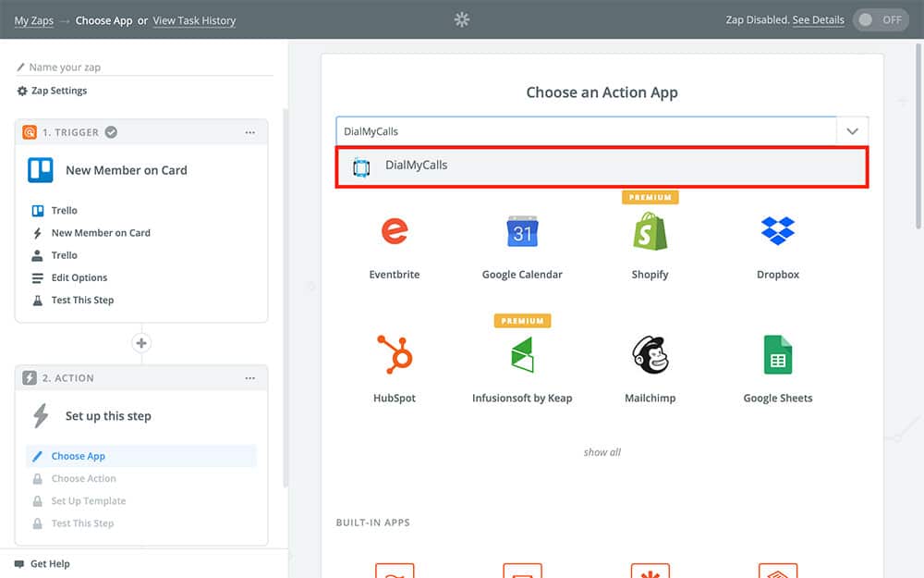Open Test This Step under Trigger
This screenshot has height=578, width=924.
point(82,300)
